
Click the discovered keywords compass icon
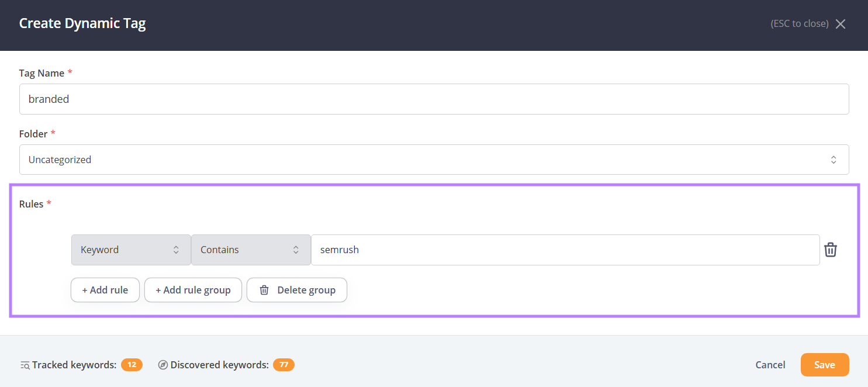click(x=162, y=364)
